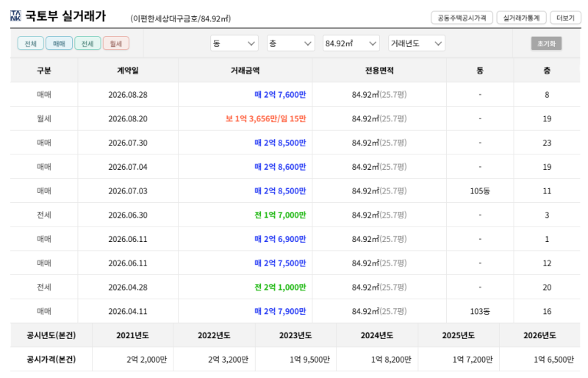
Task: Click the 구분 column header
Action: pyautogui.click(x=44, y=70)
